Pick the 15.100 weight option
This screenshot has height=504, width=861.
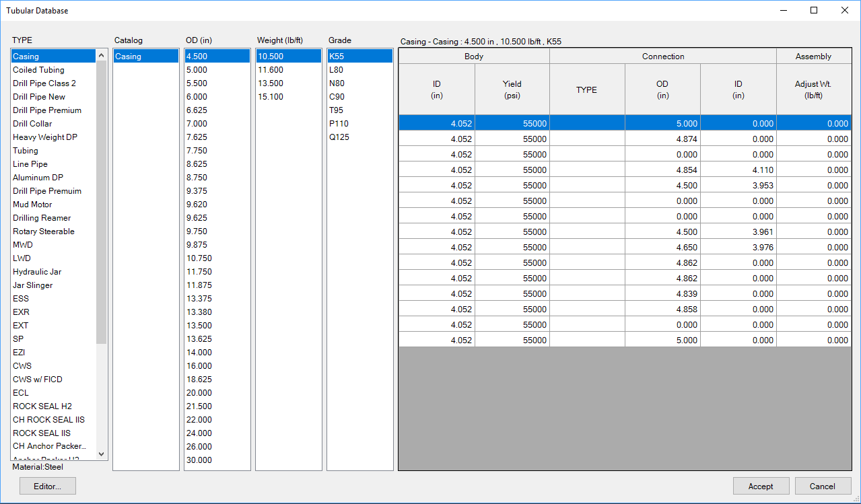click(x=270, y=97)
